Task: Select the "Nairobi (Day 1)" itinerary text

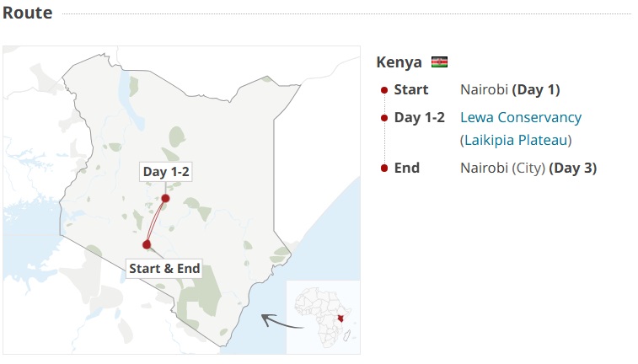Action: pyautogui.click(x=510, y=89)
